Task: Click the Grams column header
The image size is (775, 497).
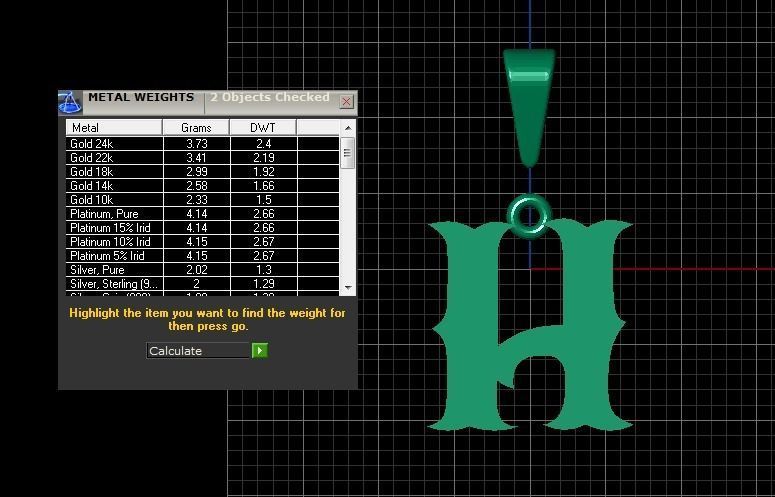Action: [196, 127]
